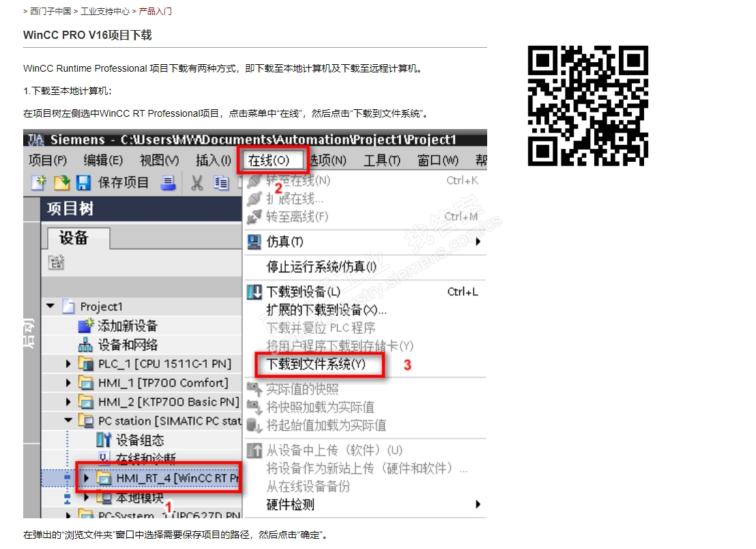Expand the 硬件检测 submenu arrow
Viewport: 756px width, 549px height.
(478, 505)
